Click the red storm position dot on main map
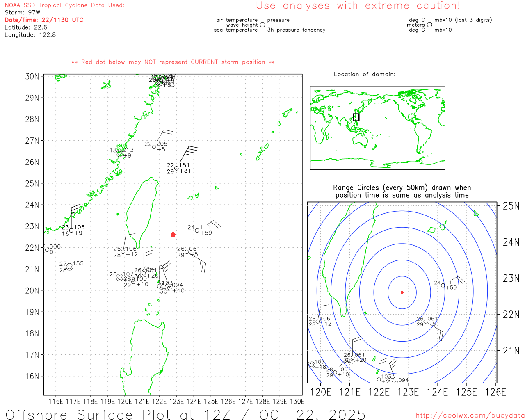Image resolution: width=525 pixels, height=420 pixels. pyautogui.click(x=173, y=235)
